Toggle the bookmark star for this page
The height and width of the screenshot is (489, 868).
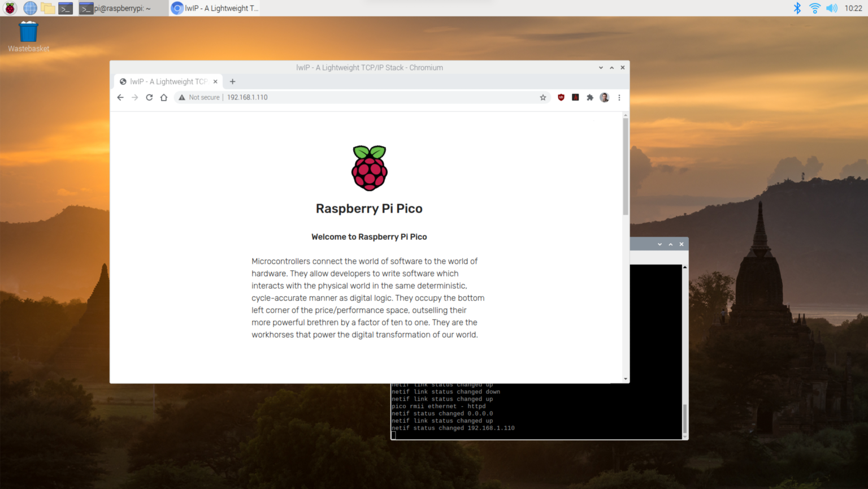click(x=543, y=97)
